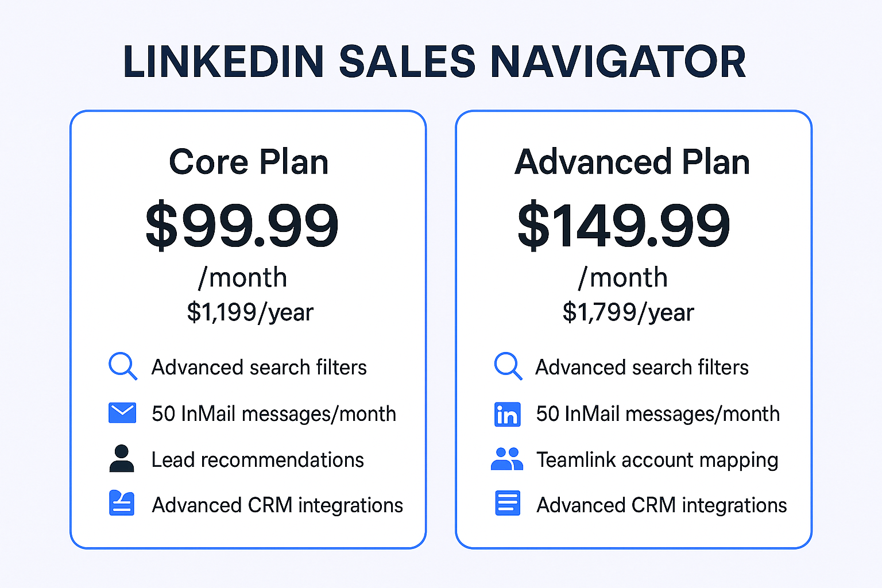The width and height of the screenshot is (882, 588).
Task: Click Lead recommendations feature text
Action: (x=258, y=460)
